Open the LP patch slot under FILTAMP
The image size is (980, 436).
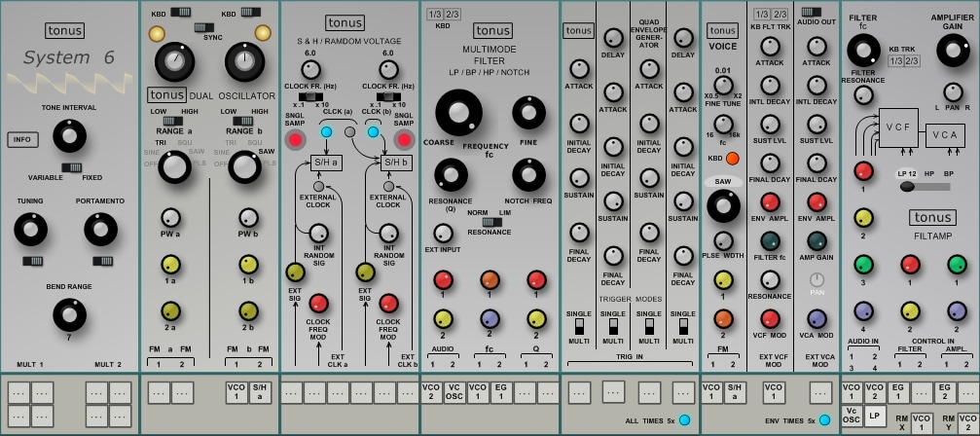coord(875,416)
